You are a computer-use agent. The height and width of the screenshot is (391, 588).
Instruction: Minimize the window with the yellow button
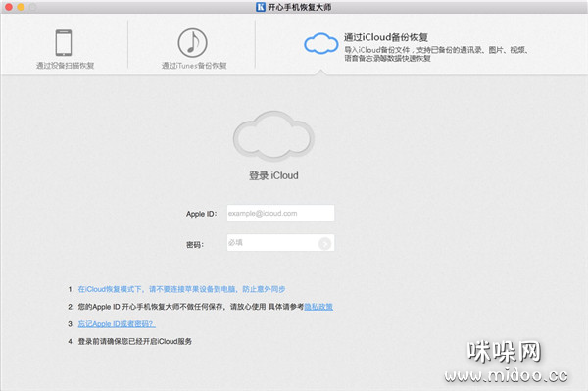pyautogui.click(x=21, y=7)
